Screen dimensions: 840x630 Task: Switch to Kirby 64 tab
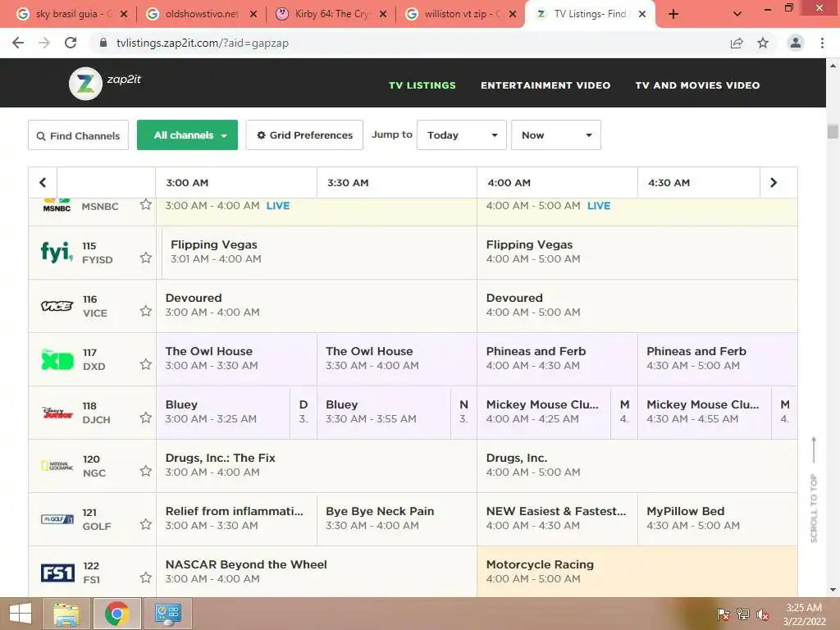pyautogui.click(x=331, y=14)
